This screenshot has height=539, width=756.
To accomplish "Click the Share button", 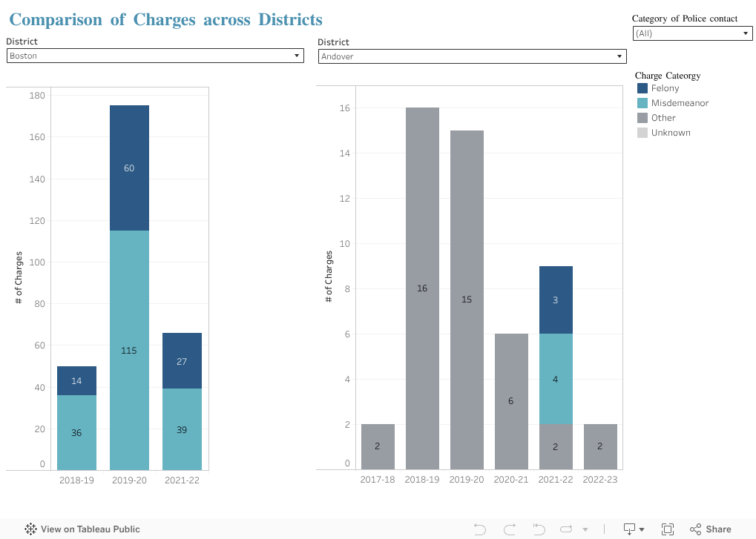I will (x=711, y=529).
